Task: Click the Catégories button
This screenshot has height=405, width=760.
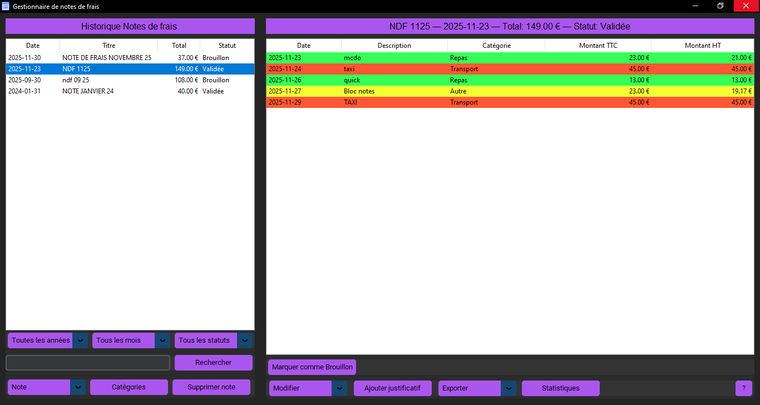Action: click(x=128, y=387)
